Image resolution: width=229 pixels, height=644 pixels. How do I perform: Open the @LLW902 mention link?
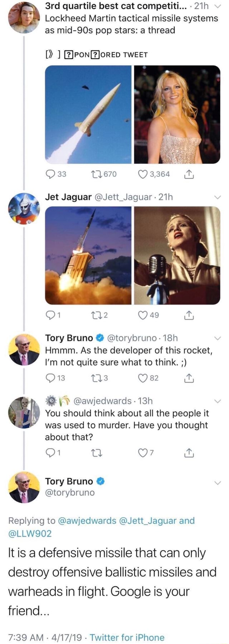point(30,534)
